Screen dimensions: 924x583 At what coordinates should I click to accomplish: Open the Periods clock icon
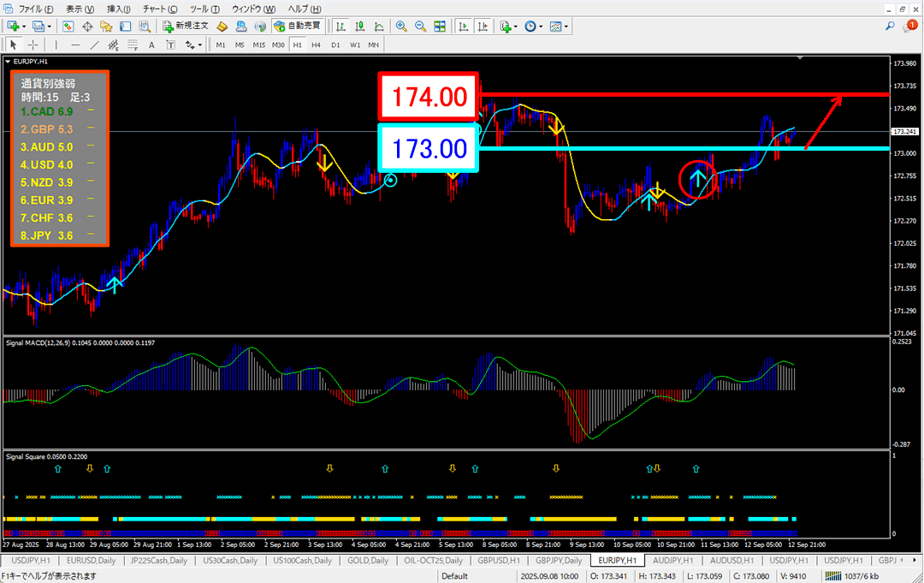pos(530,26)
